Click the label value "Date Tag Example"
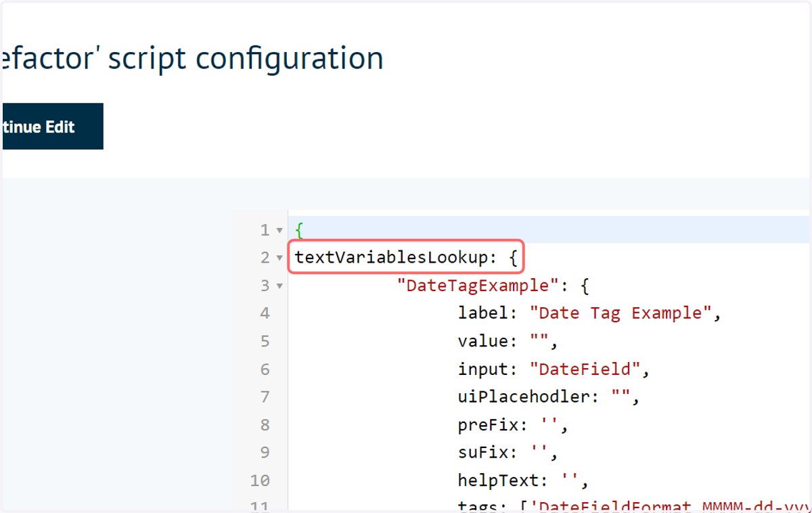This screenshot has width=812, height=513. coord(621,313)
